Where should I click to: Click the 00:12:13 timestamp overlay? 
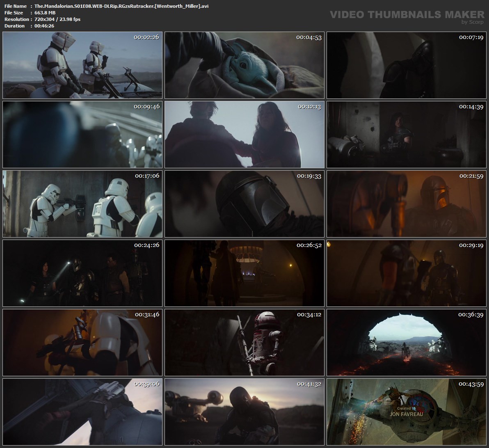309,107
